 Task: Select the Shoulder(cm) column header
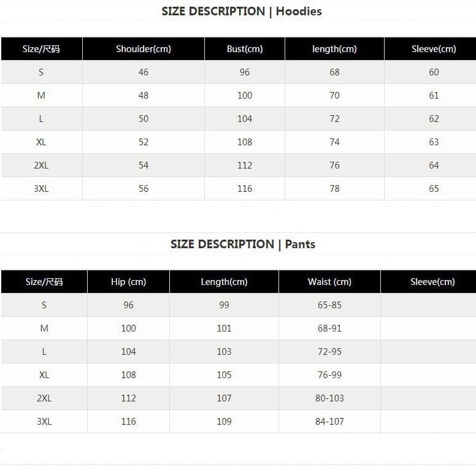click(x=143, y=49)
